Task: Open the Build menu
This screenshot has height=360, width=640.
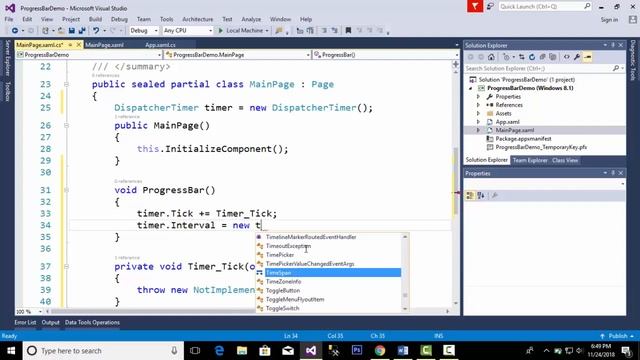Action: point(95,19)
